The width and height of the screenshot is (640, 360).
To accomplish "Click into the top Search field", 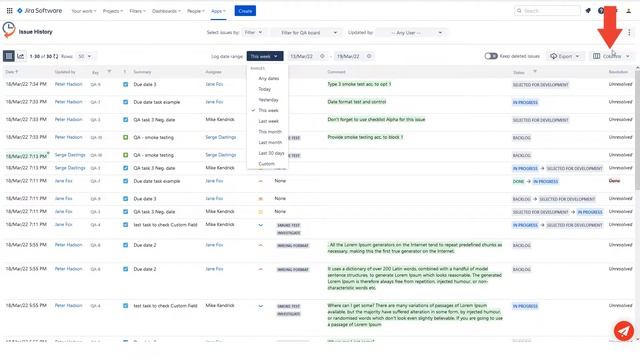I will [x=547, y=11].
